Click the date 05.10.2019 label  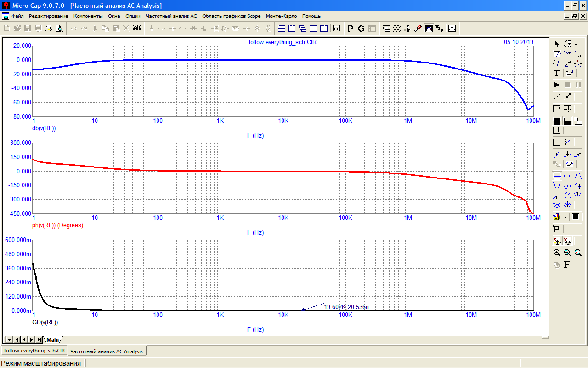click(519, 42)
